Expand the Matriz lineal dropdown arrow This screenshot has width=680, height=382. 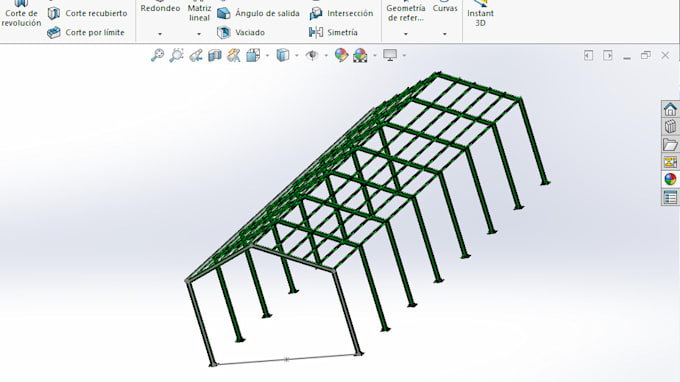pyautogui.click(x=199, y=34)
